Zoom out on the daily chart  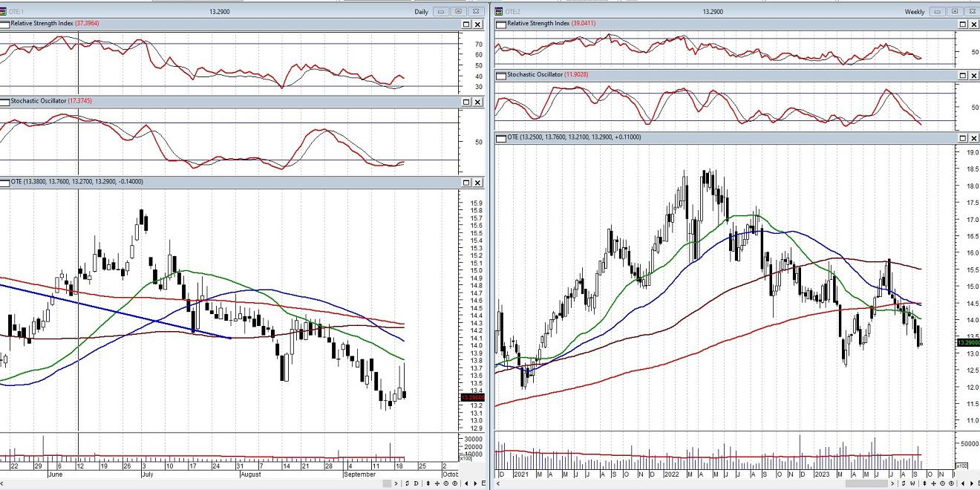pos(446,483)
